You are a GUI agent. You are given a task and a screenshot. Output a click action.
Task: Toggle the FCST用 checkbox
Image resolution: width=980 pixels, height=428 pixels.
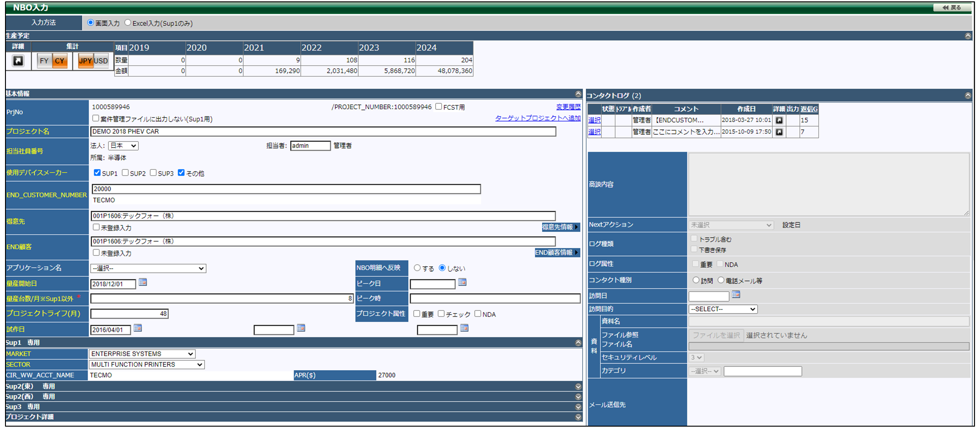coord(438,107)
